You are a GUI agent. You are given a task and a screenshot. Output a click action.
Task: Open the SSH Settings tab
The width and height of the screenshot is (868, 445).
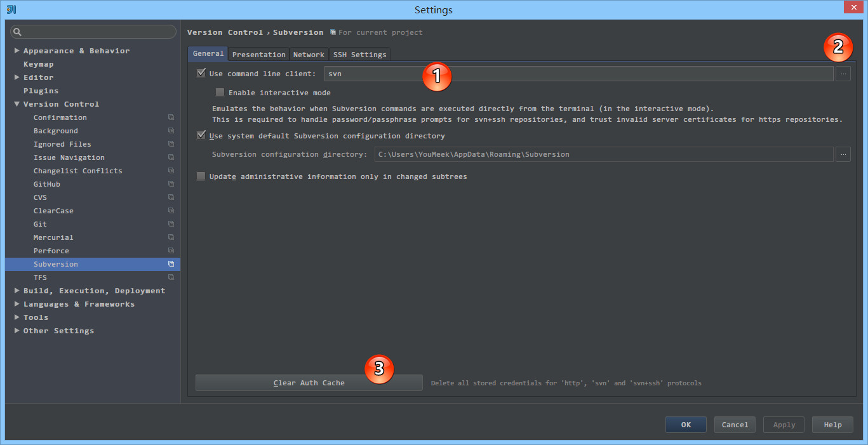pyautogui.click(x=359, y=55)
